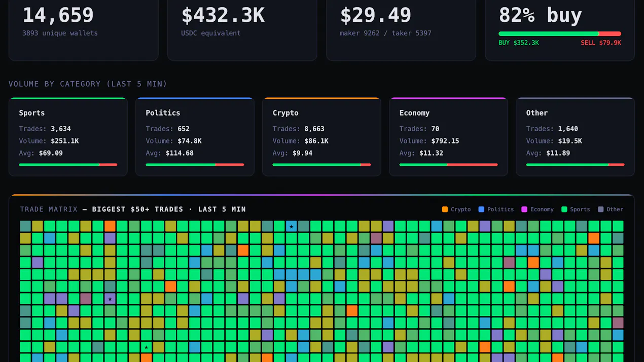Click the $432.3K volume figure
644x362 pixels.
click(x=223, y=15)
